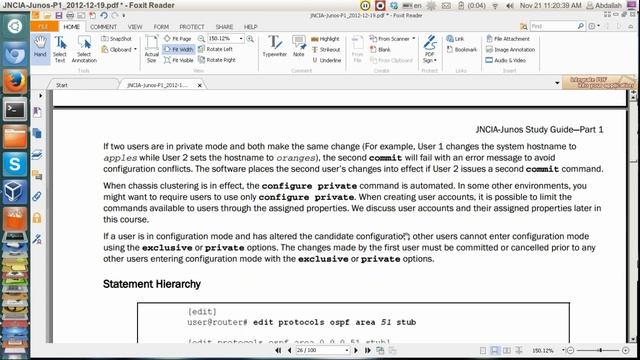Open the search settings gear dropdown
The width and height of the screenshot is (640, 360).
pyautogui.click(x=594, y=26)
